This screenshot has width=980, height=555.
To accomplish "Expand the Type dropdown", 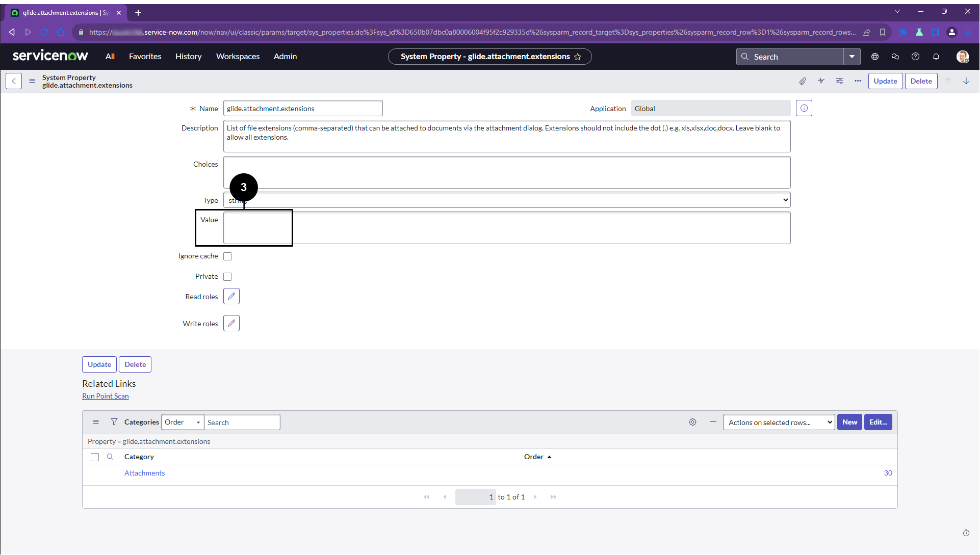I will tap(507, 200).
